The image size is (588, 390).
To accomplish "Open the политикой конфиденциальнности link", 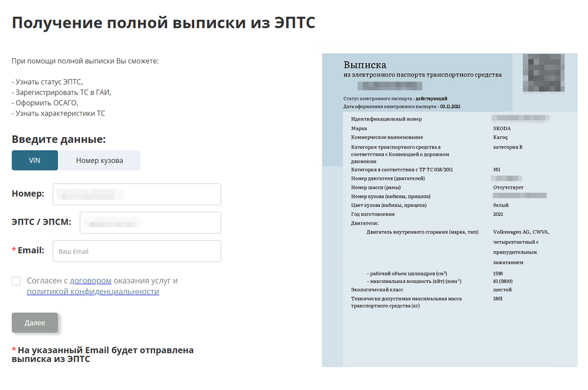I will pyautogui.click(x=93, y=291).
